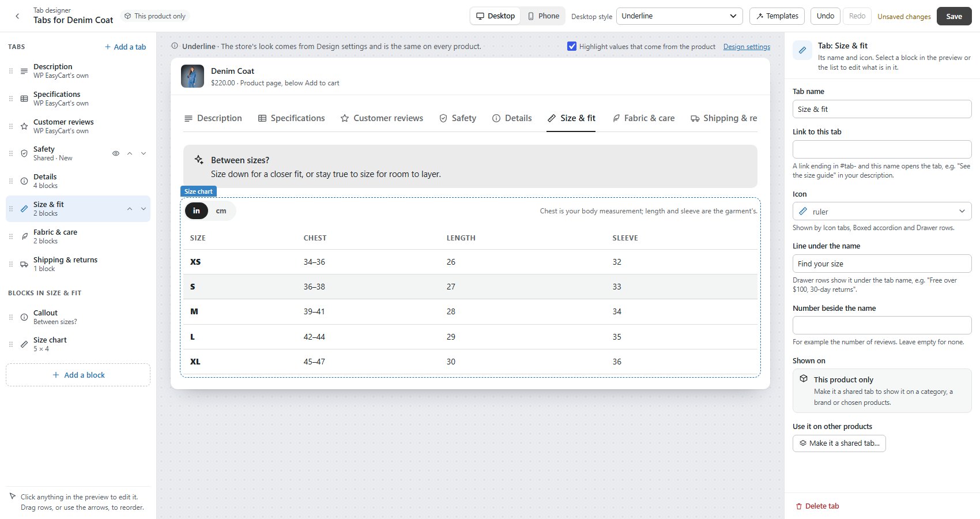
Task: Click the Callout block info icon
Action: click(24, 317)
